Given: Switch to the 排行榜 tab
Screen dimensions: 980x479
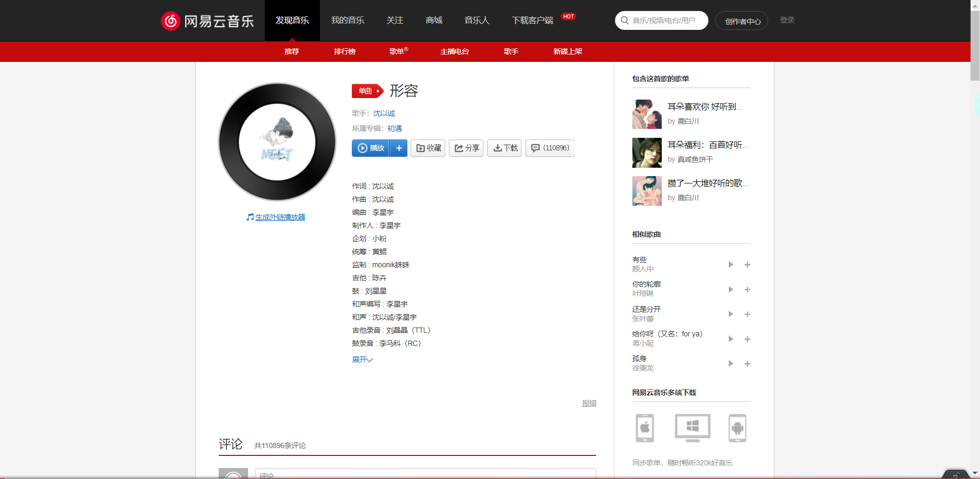Looking at the screenshot, I should [344, 51].
